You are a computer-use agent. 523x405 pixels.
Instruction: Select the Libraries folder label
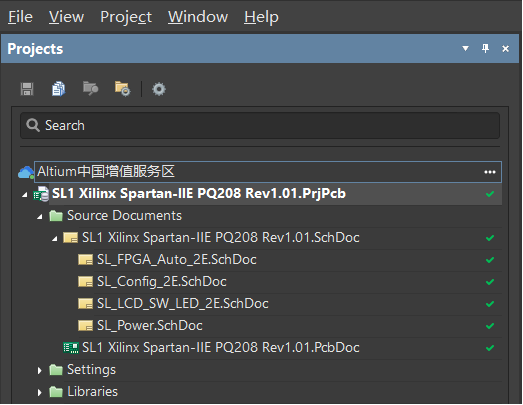click(92, 392)
